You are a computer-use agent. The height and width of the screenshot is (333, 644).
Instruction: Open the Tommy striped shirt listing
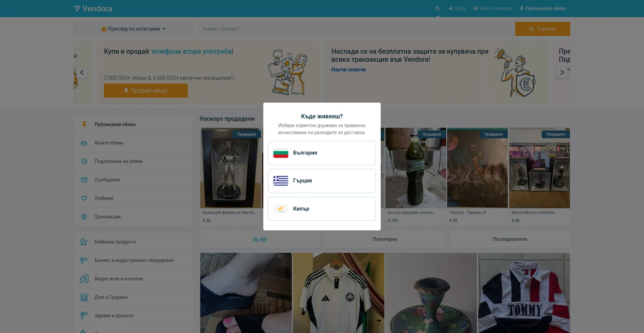(x=524, y=293)
